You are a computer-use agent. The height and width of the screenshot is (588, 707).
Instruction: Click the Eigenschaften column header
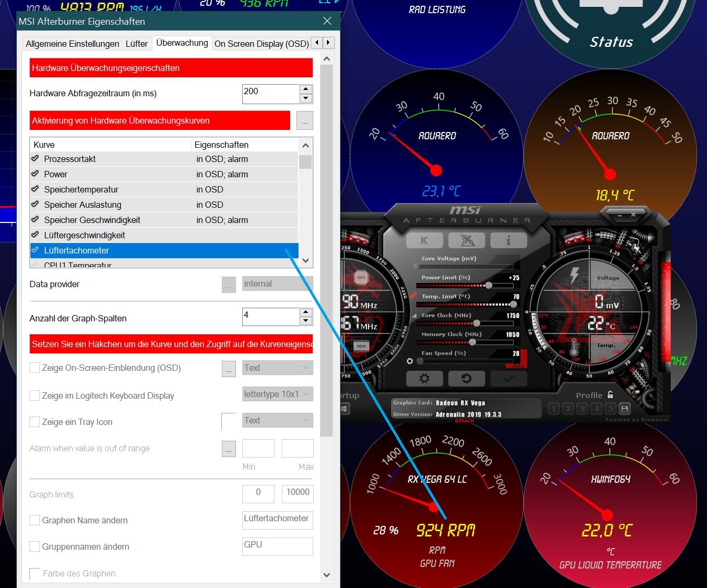pyautogui.click(x=245, y=145)
